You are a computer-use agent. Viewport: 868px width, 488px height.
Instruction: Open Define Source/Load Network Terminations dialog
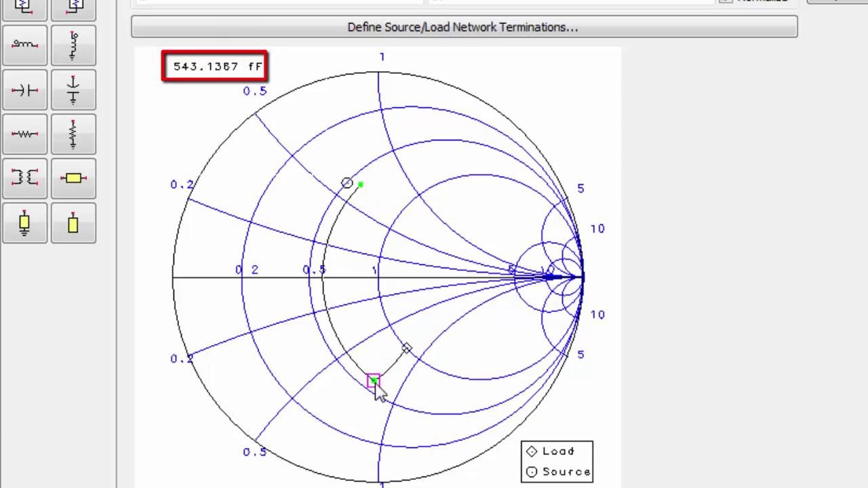[x=464, y=27]
